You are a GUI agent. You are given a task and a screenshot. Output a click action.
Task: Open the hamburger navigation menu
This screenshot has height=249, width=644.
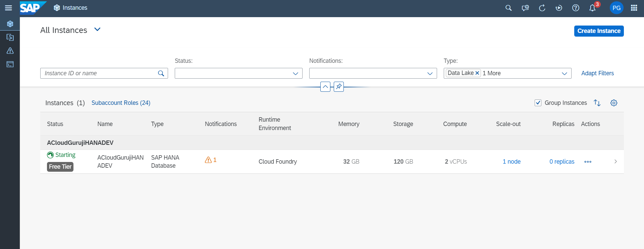[8, 8]
